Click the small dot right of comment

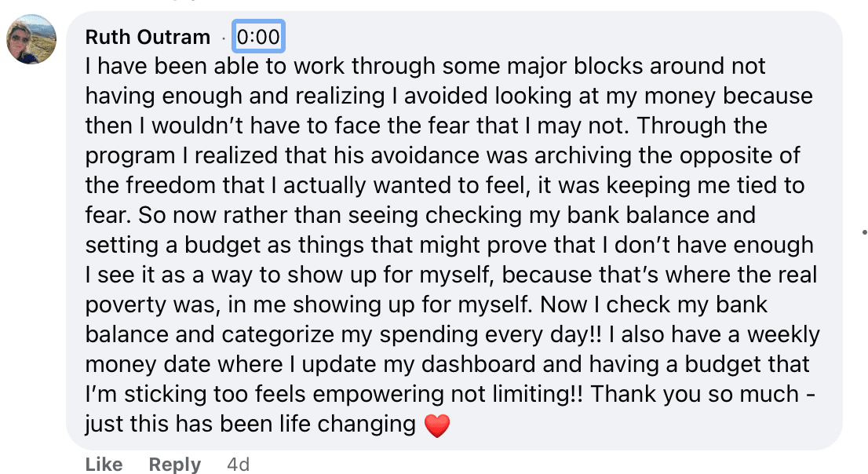tap(864, 232)
